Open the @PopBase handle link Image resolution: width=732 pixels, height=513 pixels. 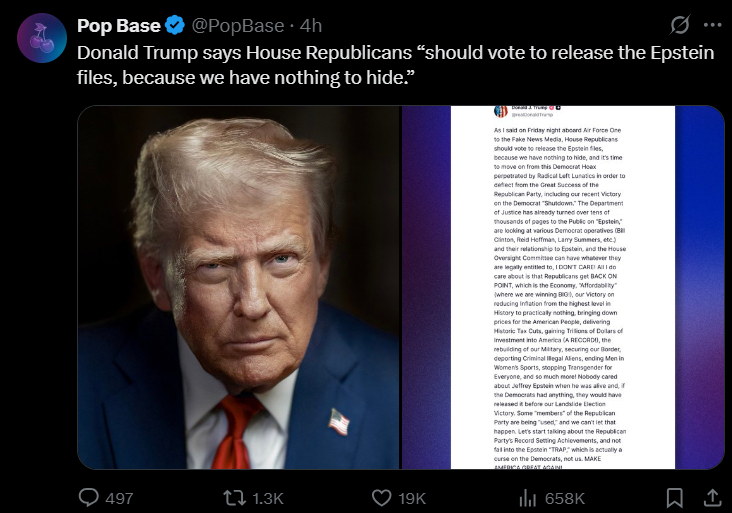(x=238, y=26)
